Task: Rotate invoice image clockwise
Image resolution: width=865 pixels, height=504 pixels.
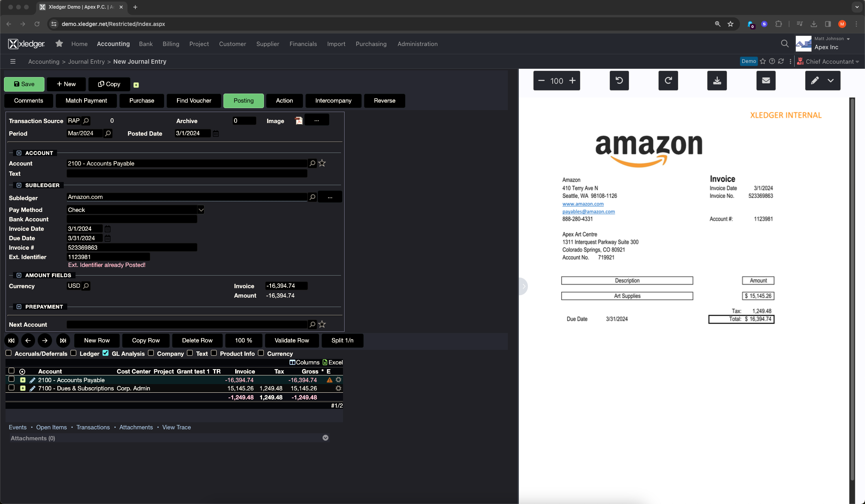Action: point(668,81)
